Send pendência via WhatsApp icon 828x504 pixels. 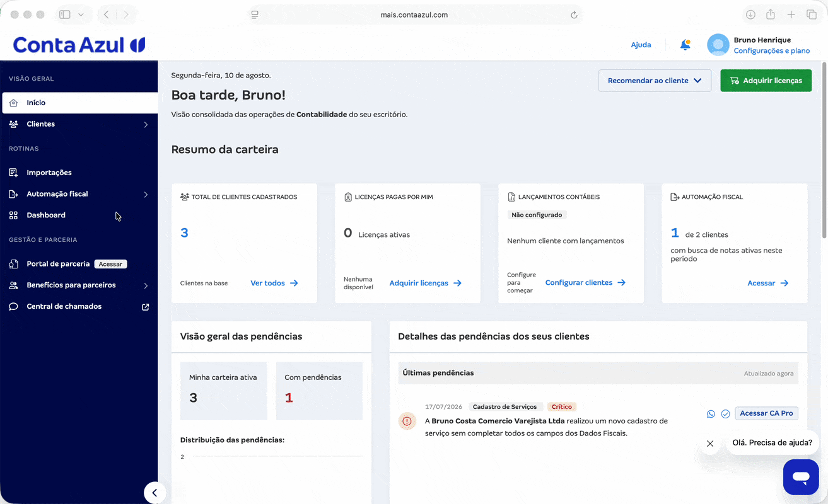click(711, 414)
